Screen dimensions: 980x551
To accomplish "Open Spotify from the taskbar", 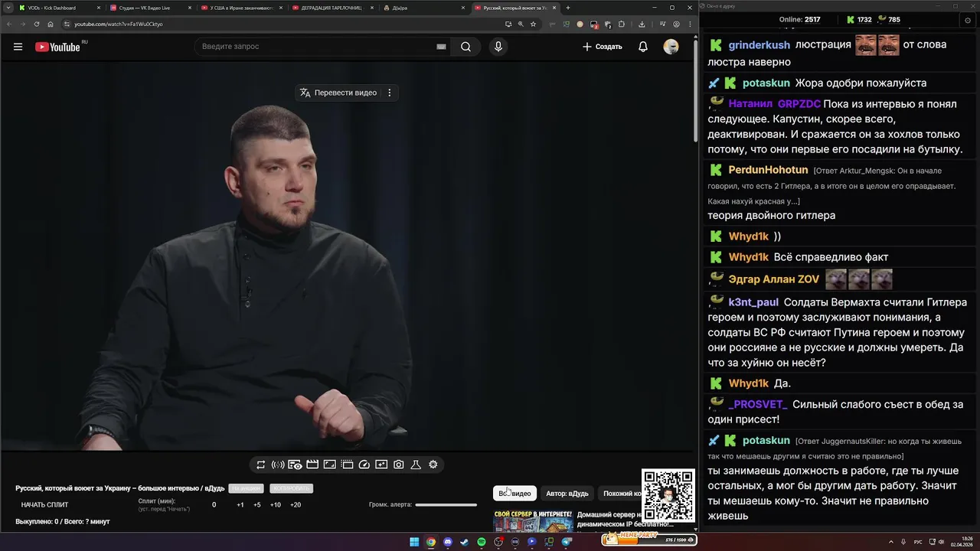I will click(x=481, y=542).
